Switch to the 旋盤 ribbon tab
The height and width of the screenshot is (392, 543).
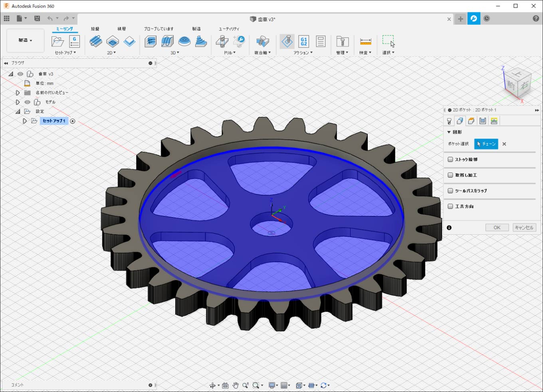[x=95, y=29]
